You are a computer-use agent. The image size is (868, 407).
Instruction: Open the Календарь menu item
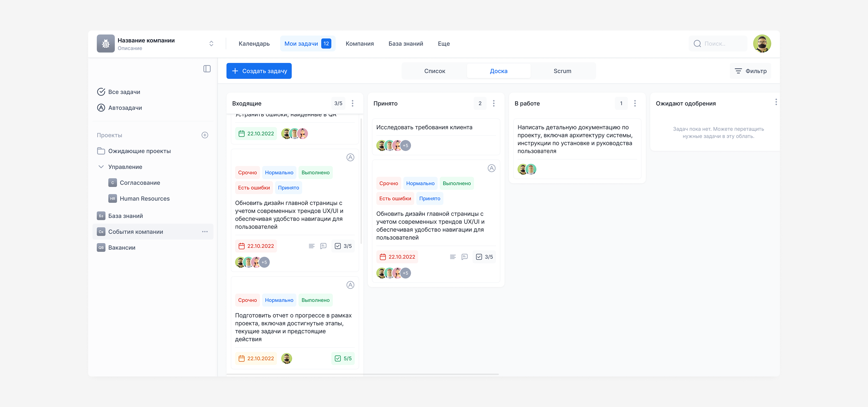pyautogui.click(x=254, y=43)
